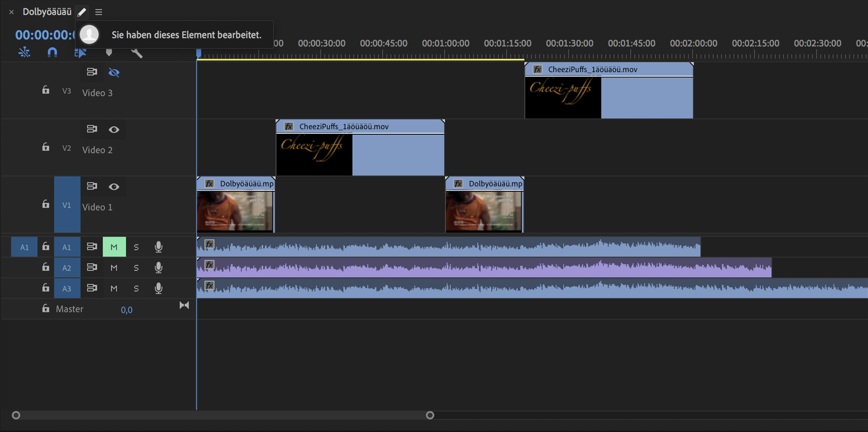Screen dimensions: 868x432
Task: Enable voice-over record on track A1
Action: point(159,247)
